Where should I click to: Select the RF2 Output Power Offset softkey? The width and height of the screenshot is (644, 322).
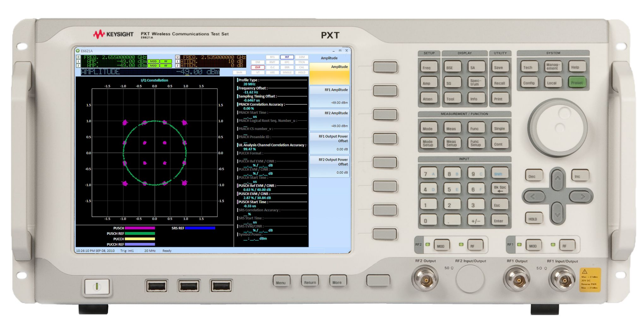(x=329, y=167)
